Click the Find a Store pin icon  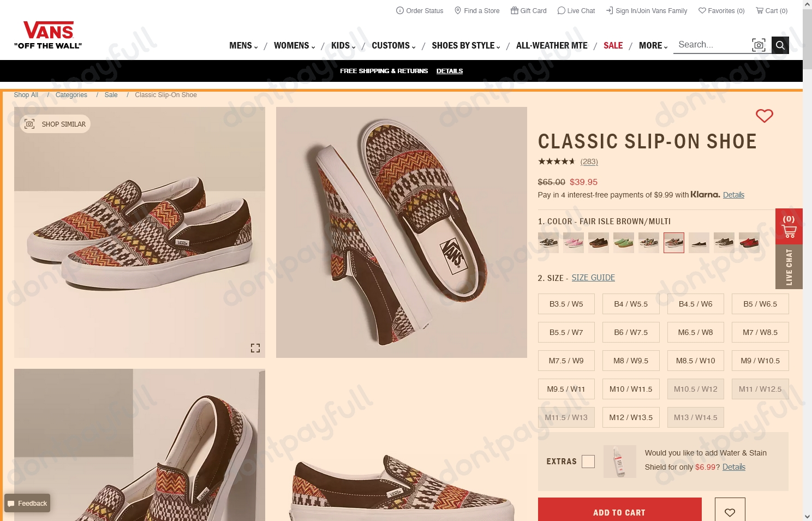point(459,10)
